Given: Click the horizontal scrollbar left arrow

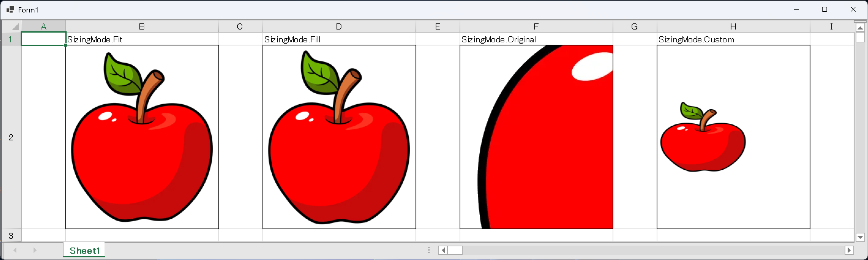Looking at the screenshot, I should click(443, 250).
